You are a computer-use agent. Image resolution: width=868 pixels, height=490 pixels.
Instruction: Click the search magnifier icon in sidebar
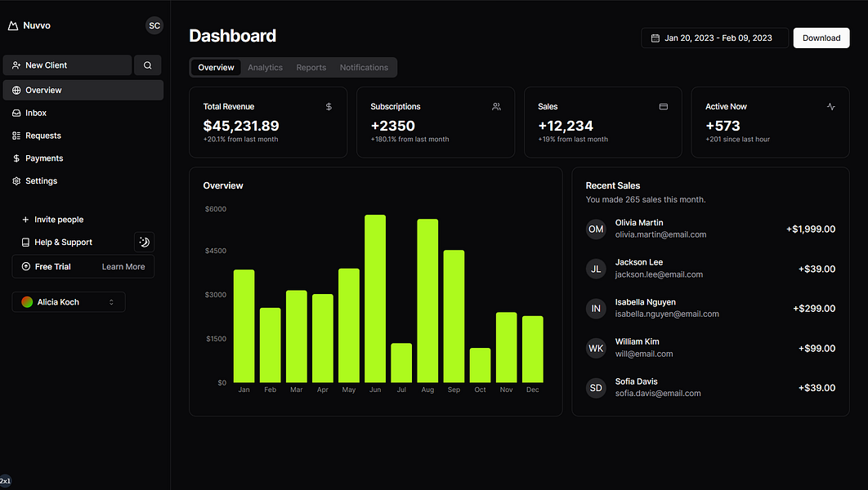tap(147, 65)
